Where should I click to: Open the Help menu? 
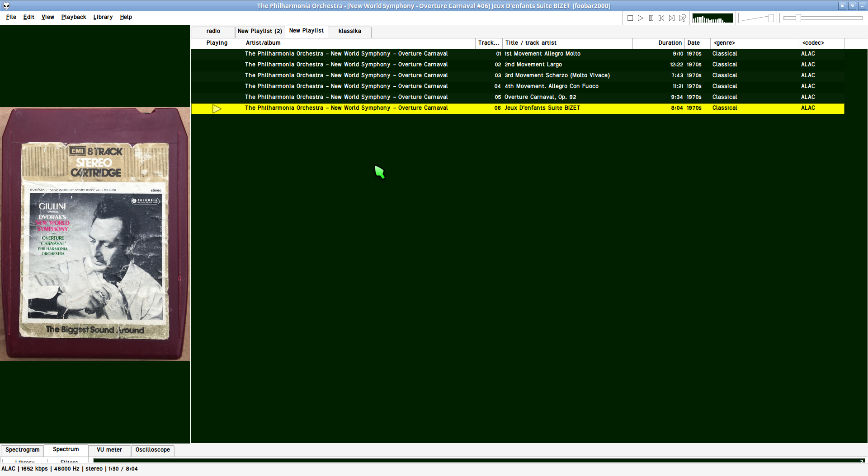click(x=126, y=17)
